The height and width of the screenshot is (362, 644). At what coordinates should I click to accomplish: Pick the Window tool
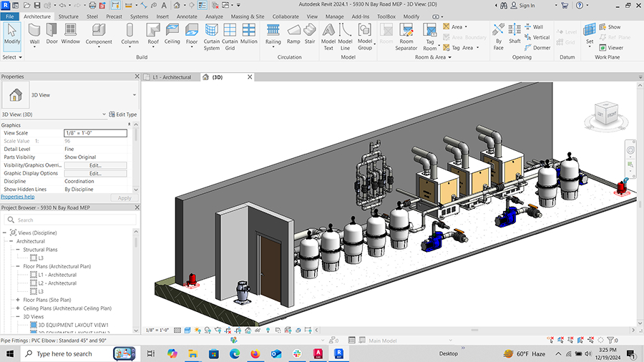[x=70, y=34]
